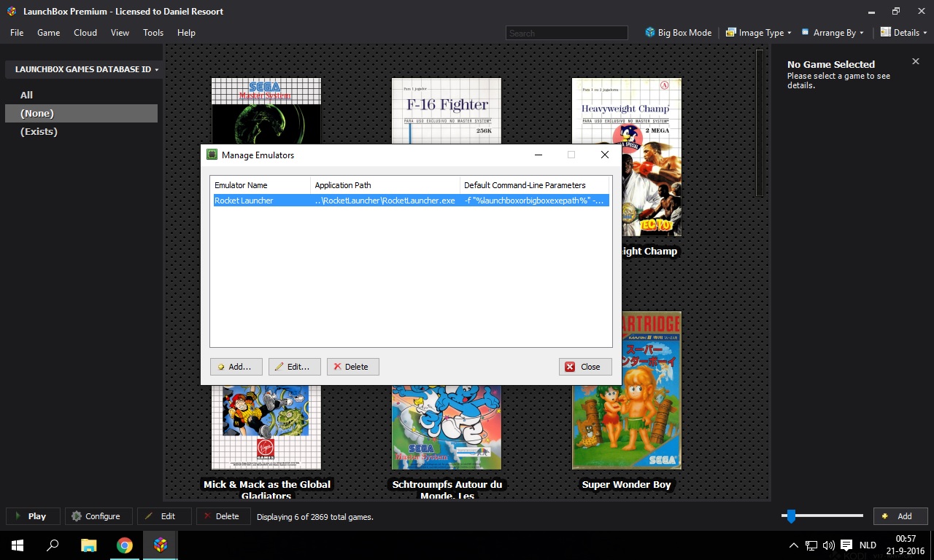Open Windows search from taskbar
Image resolution: width=934 pixels, height=560 pixels.
[x=53, y=545]
